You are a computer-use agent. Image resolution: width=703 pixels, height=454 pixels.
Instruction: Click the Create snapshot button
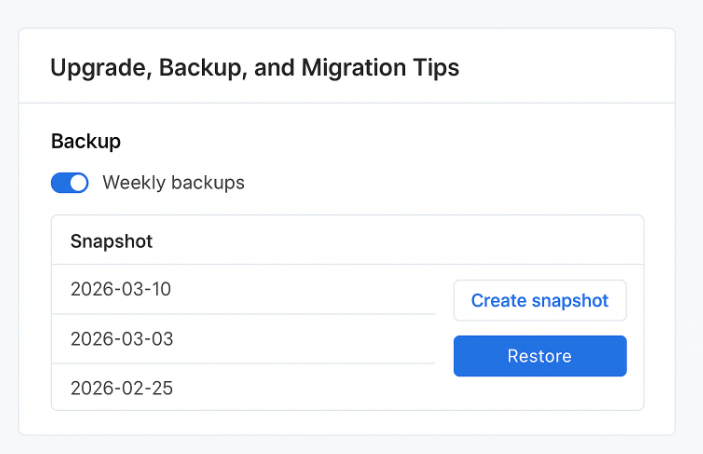[x=540, y=300]
